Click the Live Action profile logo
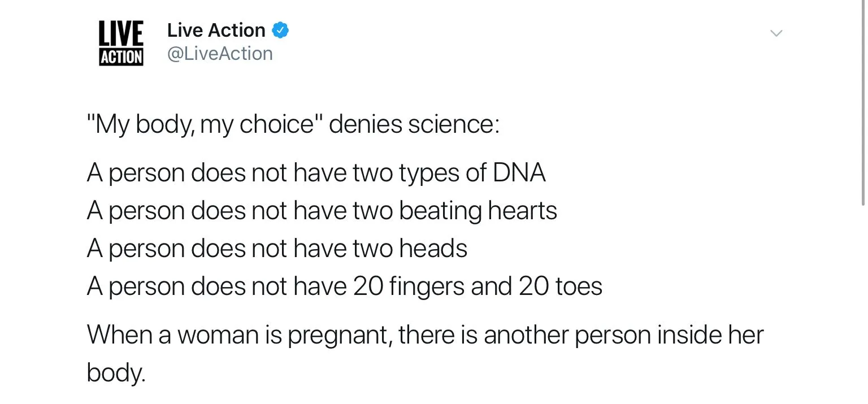This screenshot has height=404, width=868. pos(121,43)
